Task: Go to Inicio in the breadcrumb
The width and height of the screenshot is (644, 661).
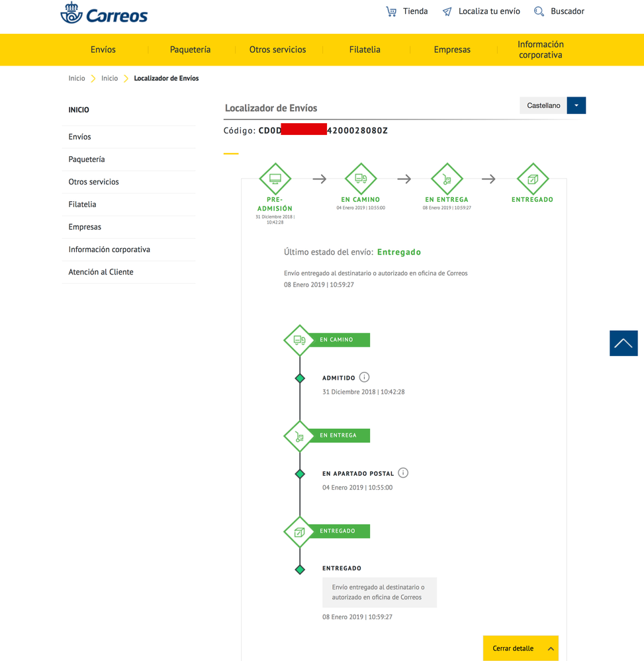Action: (x=77, y=78)
